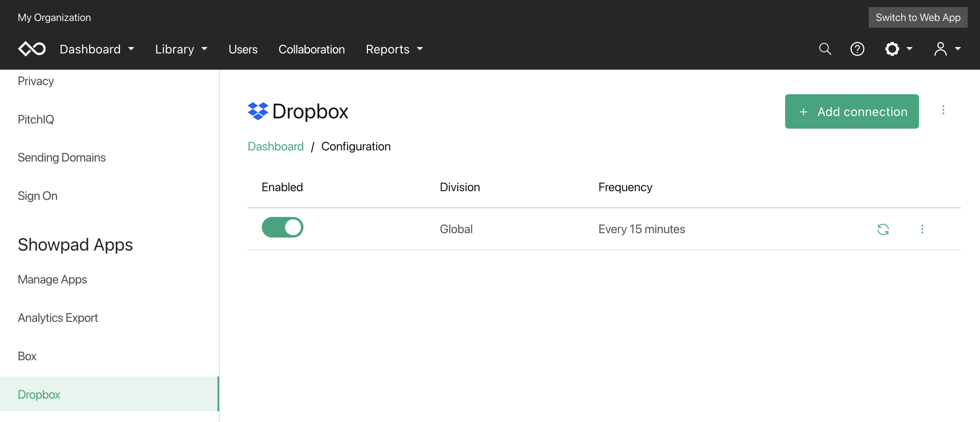Open the search magnifier icon

pyautogui.click(x=825, y=49)
